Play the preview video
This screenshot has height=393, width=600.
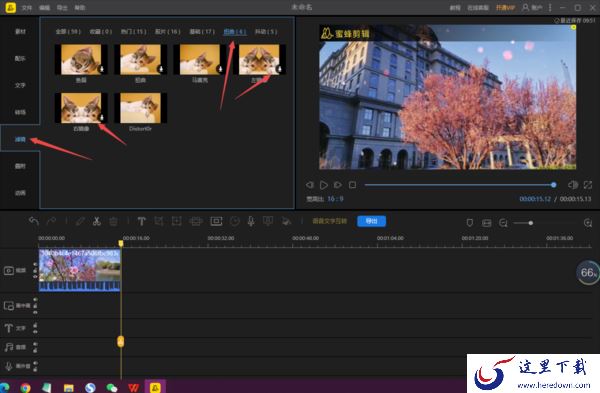click(x=324, y=185)
